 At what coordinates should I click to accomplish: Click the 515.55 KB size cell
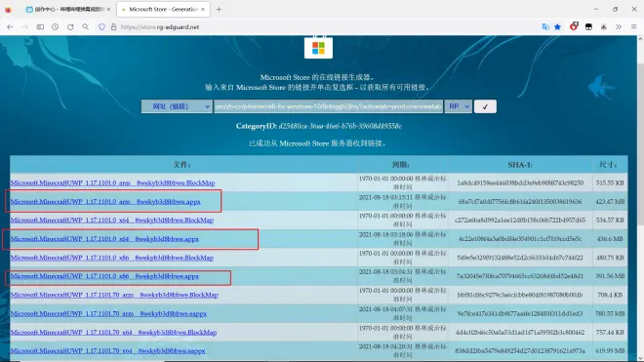[x=610, y=182]
